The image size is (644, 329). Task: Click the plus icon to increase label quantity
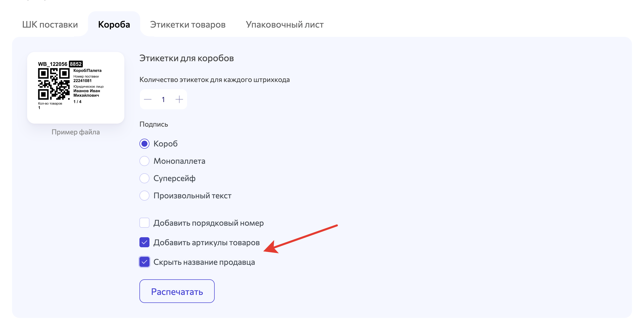(179, 99)
